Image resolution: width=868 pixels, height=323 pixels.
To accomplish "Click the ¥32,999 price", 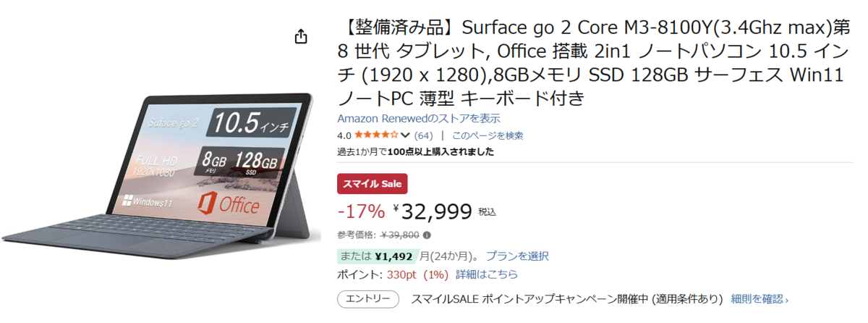I will (x=437, y=211).
